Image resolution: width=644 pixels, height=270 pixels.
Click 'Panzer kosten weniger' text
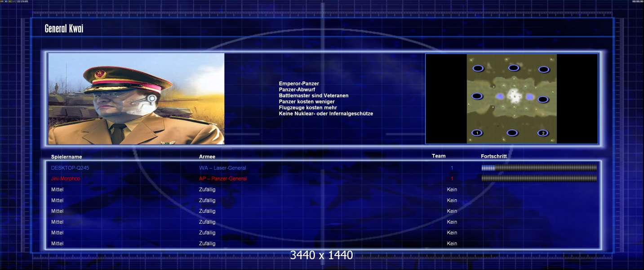click(x=306, y=102)
